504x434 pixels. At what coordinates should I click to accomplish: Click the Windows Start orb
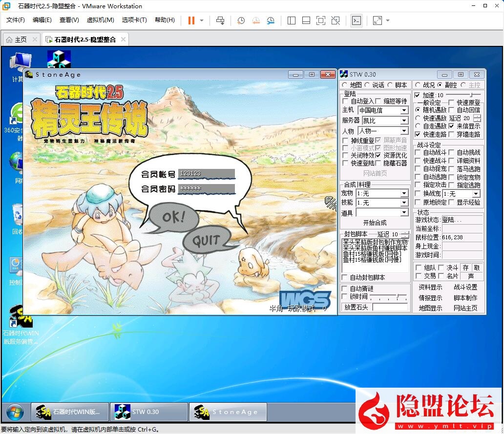(x=15, y=412)
